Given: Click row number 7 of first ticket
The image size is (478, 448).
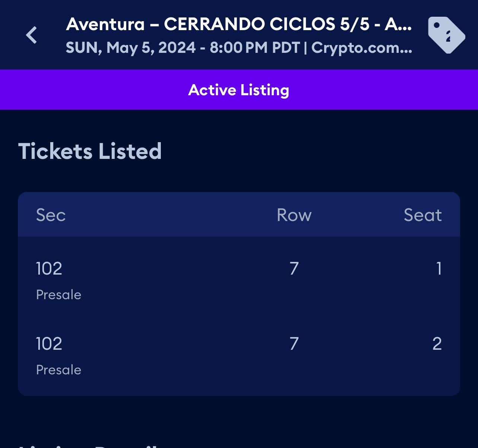Looking at the screenshot, I should 294,269.
